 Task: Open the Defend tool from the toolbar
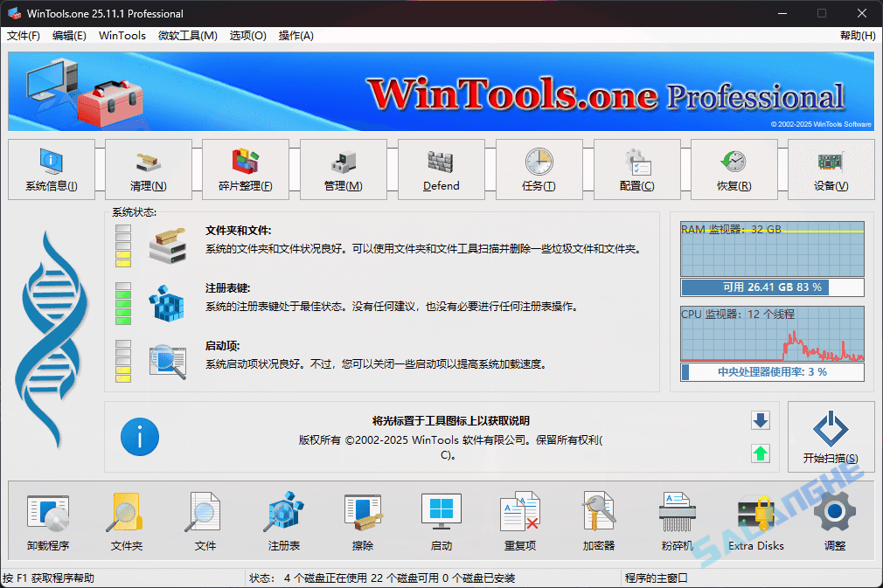[441, 169]
